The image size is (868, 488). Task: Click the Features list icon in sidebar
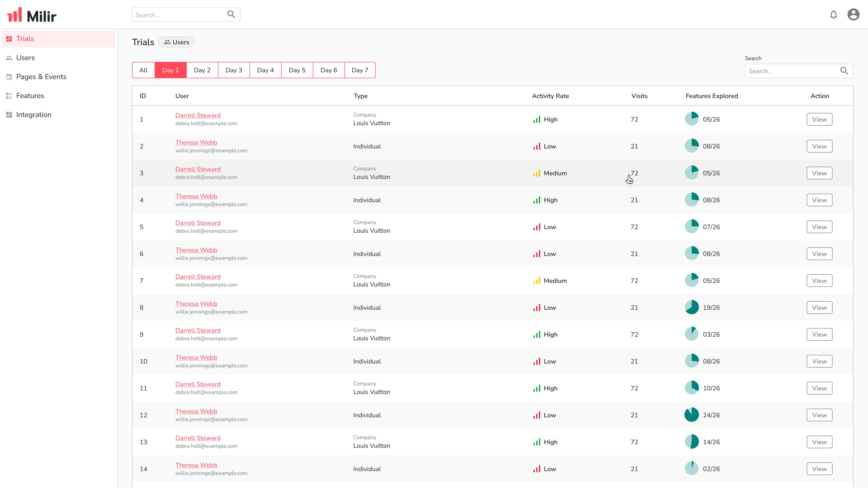pyautogui.click(x=9, y=96)
